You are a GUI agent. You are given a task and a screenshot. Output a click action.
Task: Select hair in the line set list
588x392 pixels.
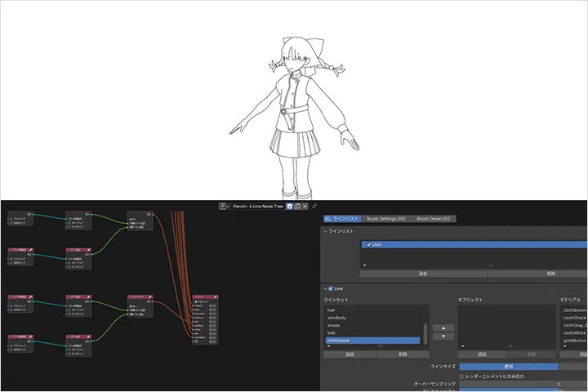pos(373,310)
